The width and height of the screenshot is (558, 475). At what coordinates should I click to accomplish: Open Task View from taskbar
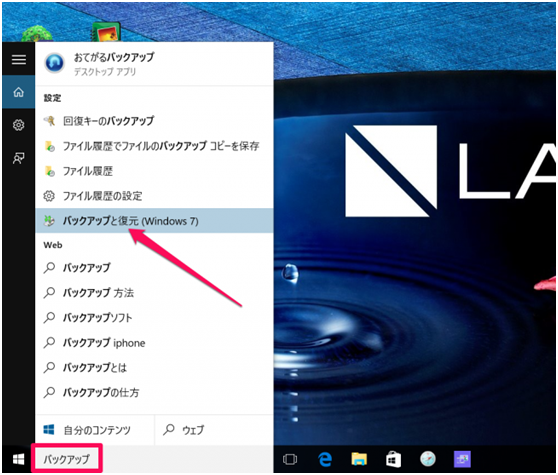(x=290, y=459)
